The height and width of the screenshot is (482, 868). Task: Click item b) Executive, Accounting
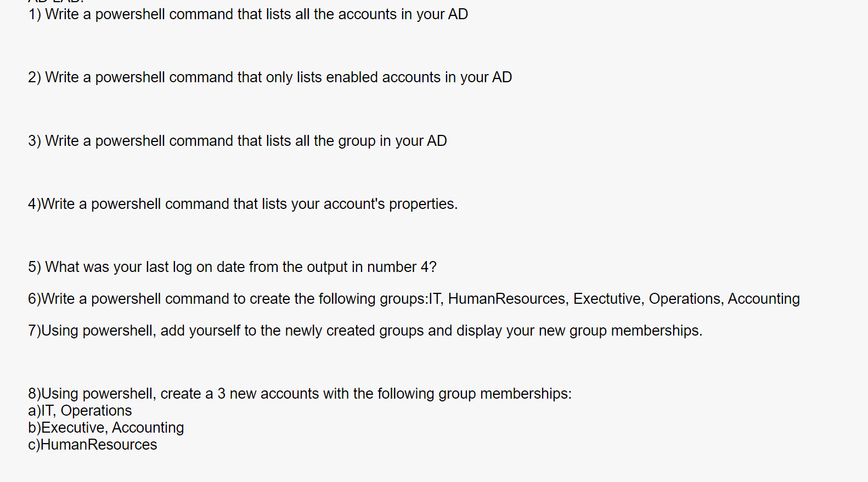click(x=106, y=428)
